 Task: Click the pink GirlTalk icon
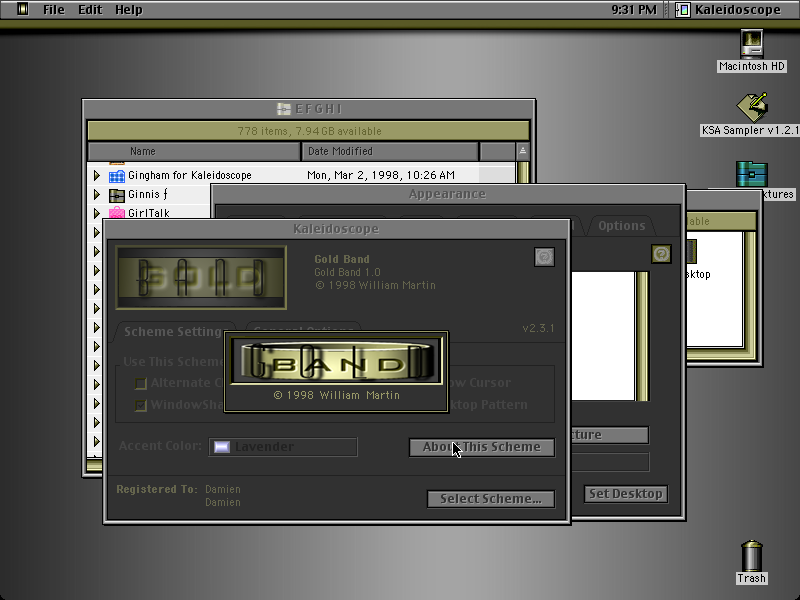point(117,212)
